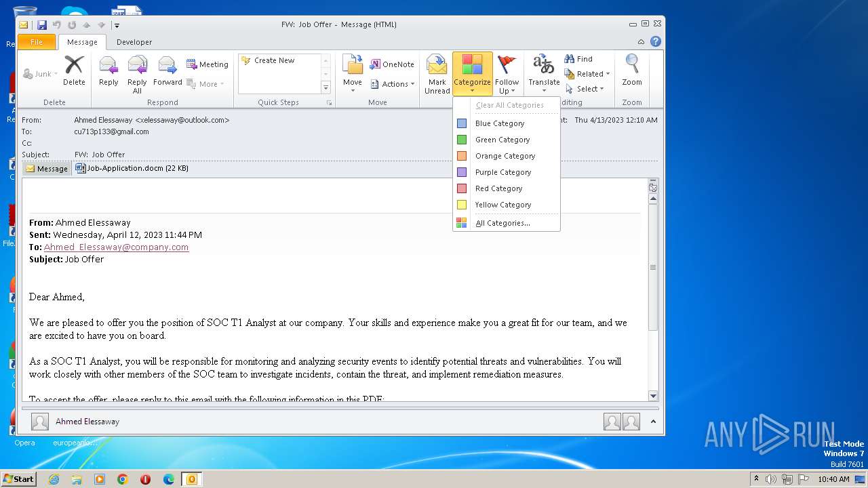Click Ahmed Elessaway in People Pane
868x488 pixels.
(x=87, y=422)
